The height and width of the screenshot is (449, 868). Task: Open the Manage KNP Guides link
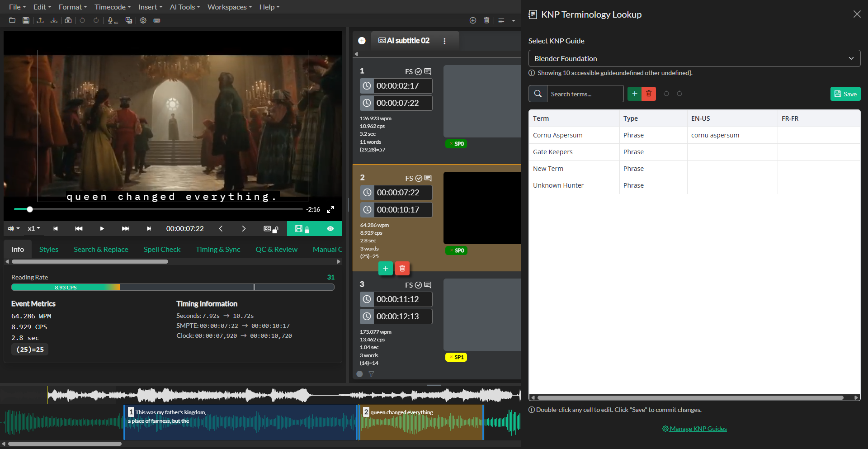click(x=698, y=429)
